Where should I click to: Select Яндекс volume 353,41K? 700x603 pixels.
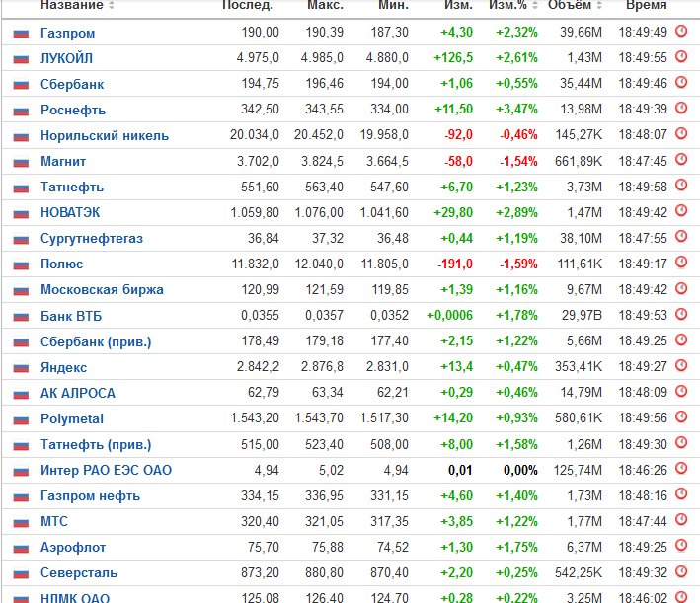pyautogui.click(x=579, y=367)
